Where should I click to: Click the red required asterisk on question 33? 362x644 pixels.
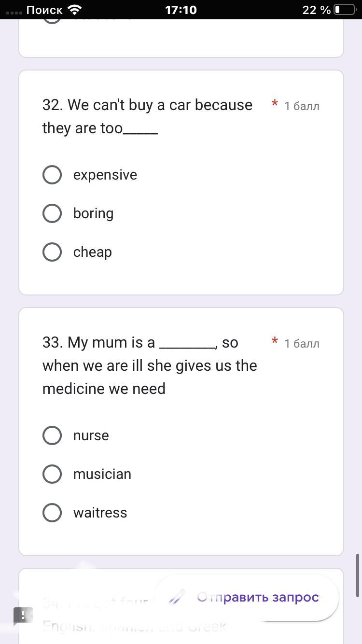[275, 341]
